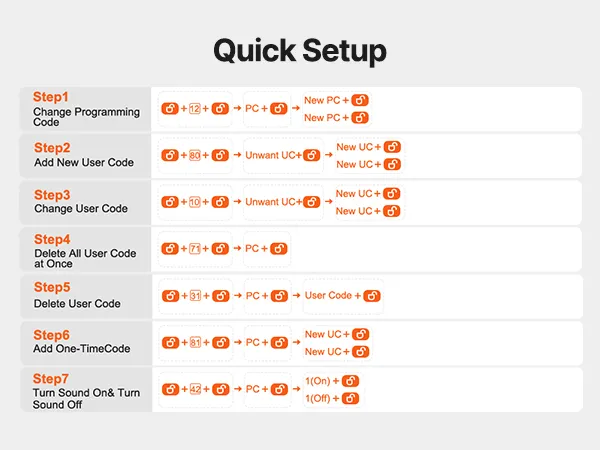The width and height of the screenshot is (600, 450).
Task: Click the 81 key icon in Step6
Action: point(195,342)
